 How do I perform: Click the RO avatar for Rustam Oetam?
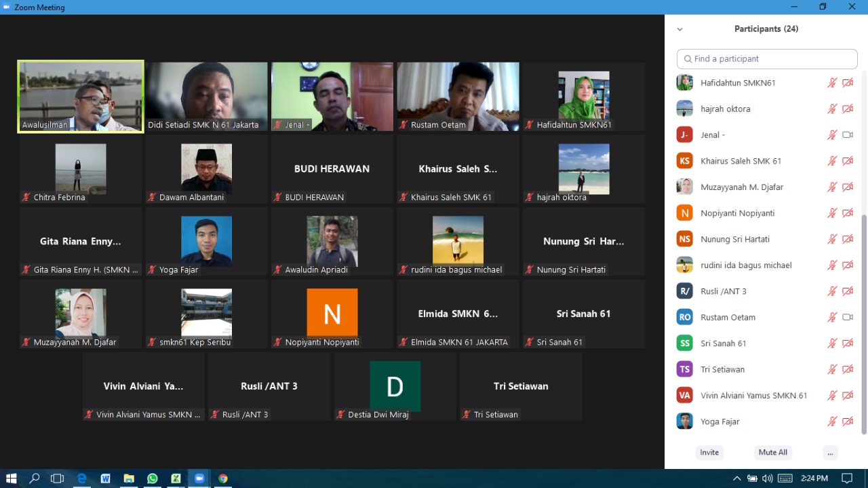(685, 317)
